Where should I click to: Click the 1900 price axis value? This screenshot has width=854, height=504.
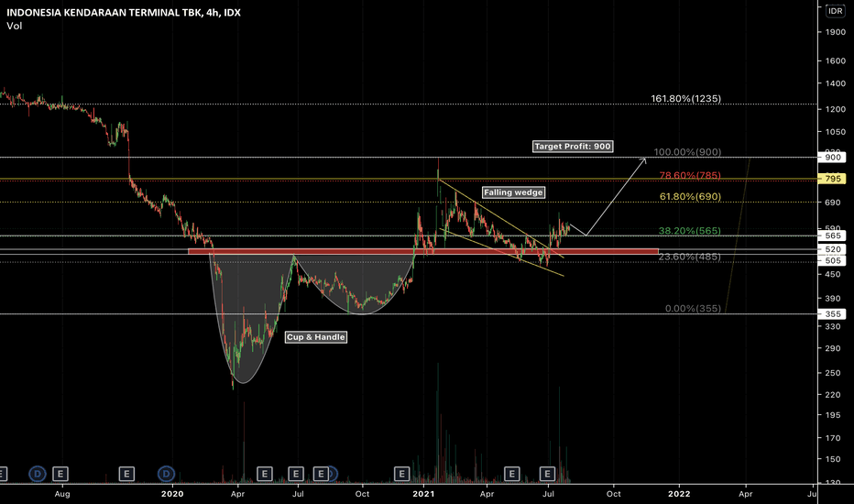835,32
